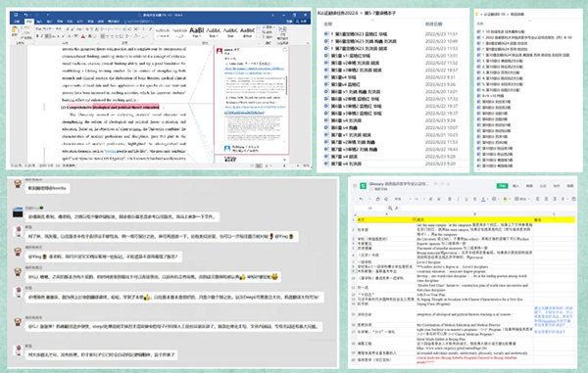Click the Paste clipboard icon in Word ribbon
The width and height of the screenshot is (588, 373).
tap(15, 31)
